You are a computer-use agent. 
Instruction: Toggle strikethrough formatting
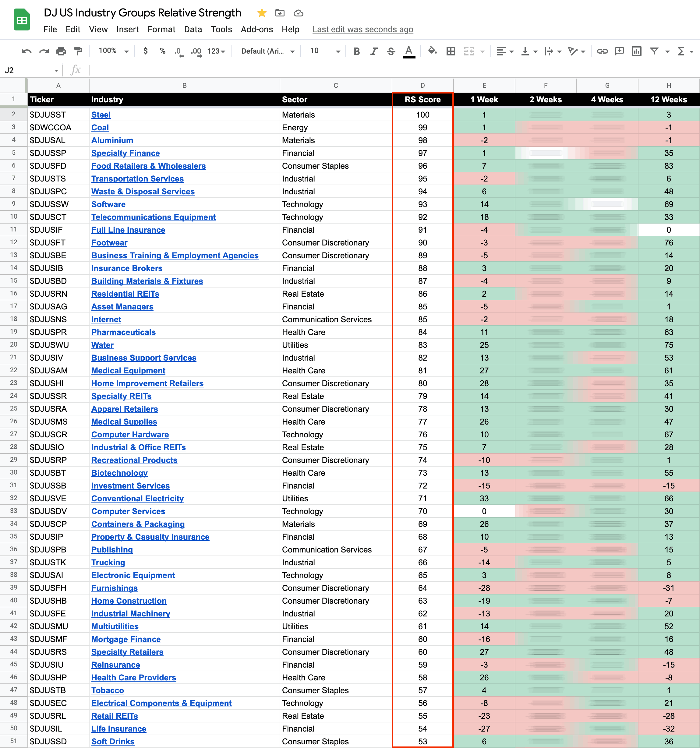(x=391, y=51)
